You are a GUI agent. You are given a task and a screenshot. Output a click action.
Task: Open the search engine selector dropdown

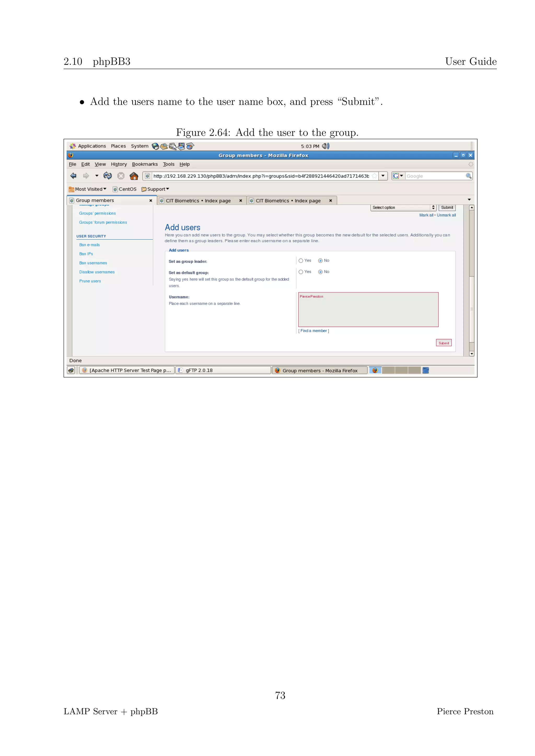(398, 176)
